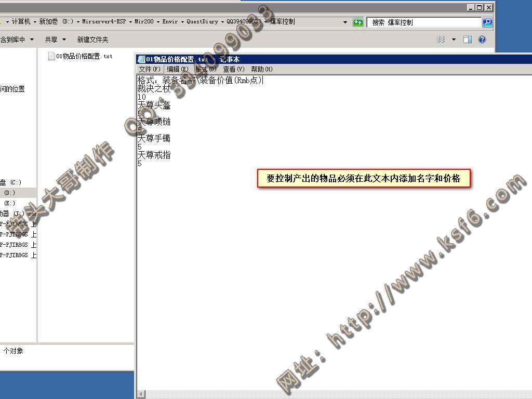
Task: Click in the 搜索 爆率控制 search box
Action: [423, 22]
